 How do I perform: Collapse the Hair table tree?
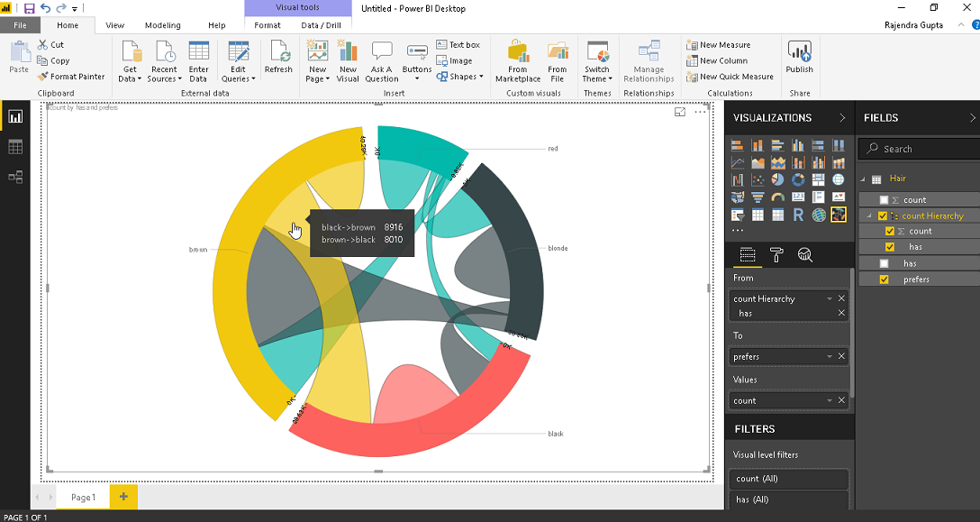863,179
